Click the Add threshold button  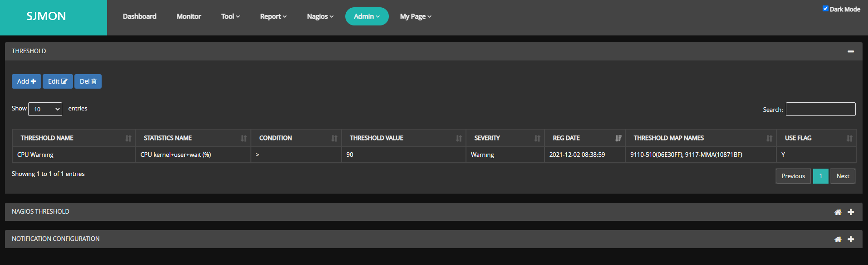coord(26,81)
